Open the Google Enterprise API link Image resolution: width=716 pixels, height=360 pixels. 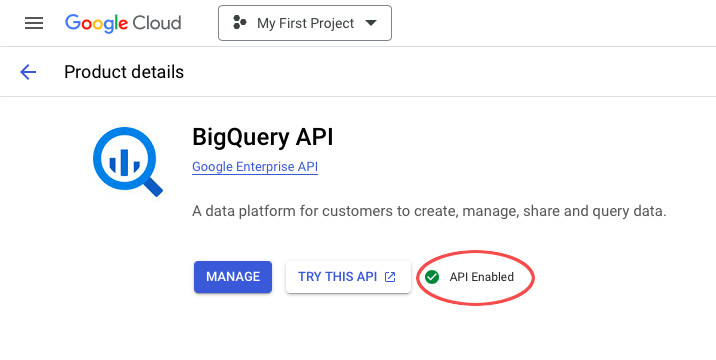255,167
